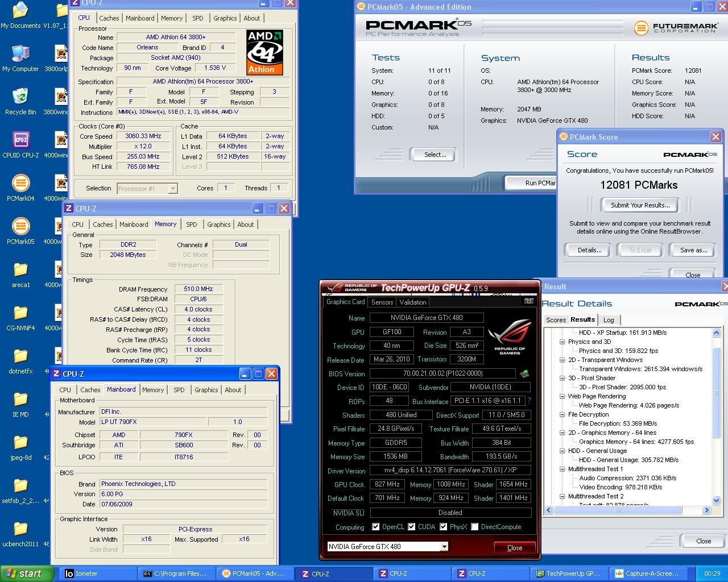Collapse the File Decryption tree node
The width and height of the screenshot is (728, 582).
point(562,414)
